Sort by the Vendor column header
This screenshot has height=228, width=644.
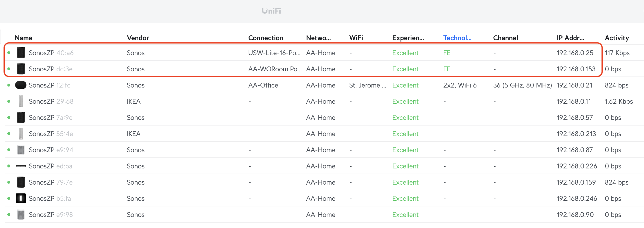(138, 38)
